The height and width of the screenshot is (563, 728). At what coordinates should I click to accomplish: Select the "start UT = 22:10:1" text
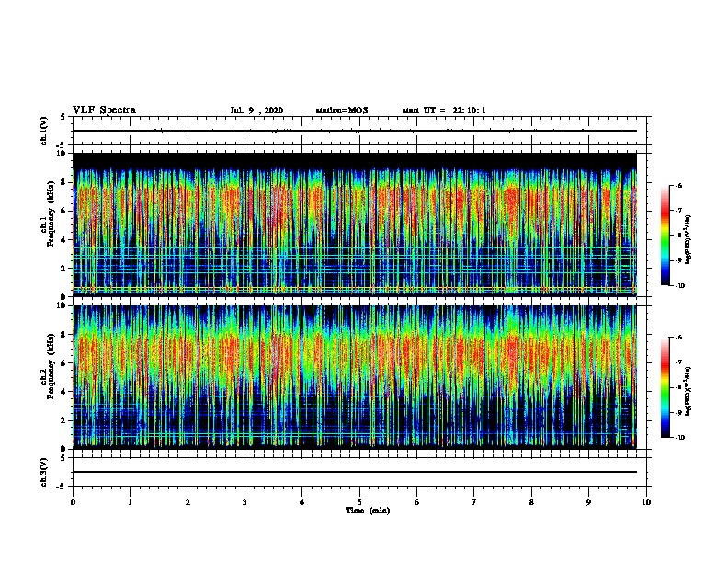click(444, 110)
